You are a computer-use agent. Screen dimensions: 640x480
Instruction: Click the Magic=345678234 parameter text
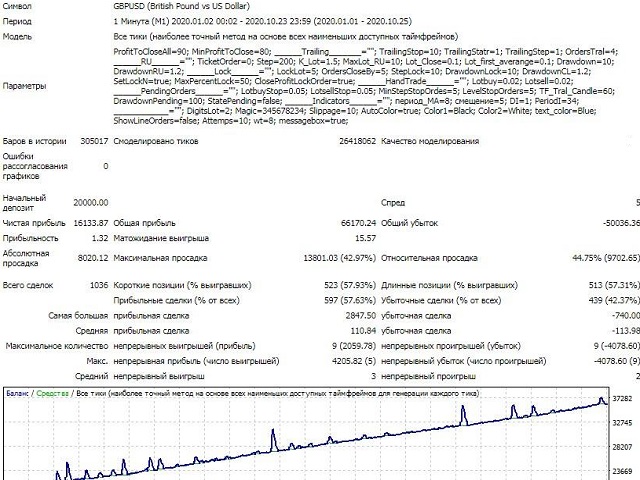(270, 111)
